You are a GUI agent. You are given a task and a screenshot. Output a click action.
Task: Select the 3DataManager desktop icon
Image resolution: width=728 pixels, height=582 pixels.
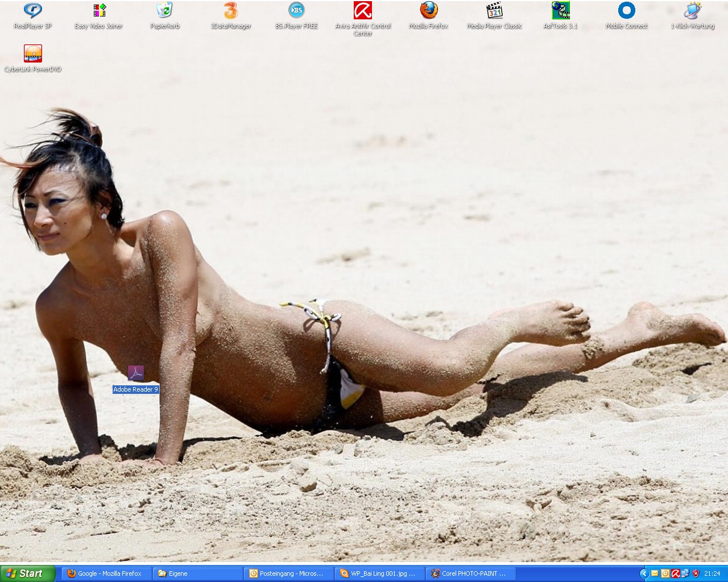231,11
